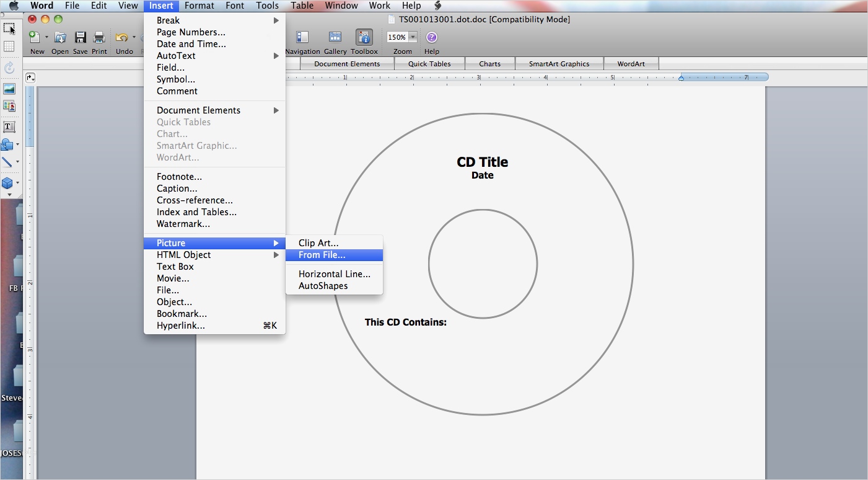This screenshot has width=868, height=480.
Task: Click the script menu icon in menu bar
Action: 437,6
